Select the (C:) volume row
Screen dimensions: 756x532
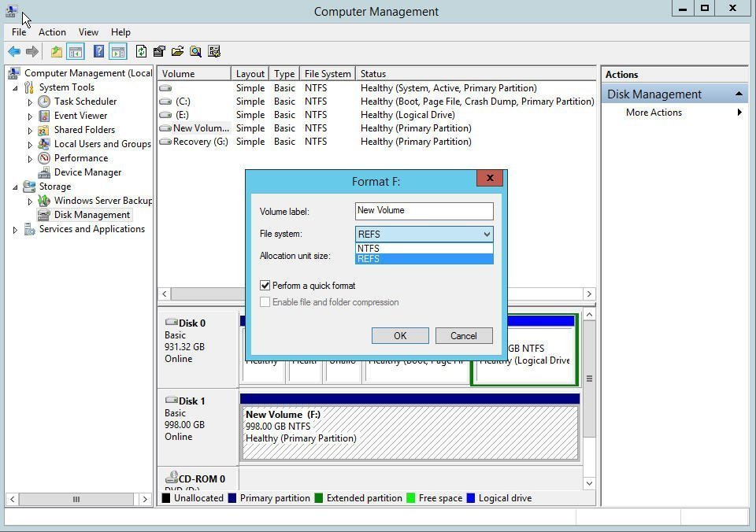pyautogui.click(x=376, y=102)
